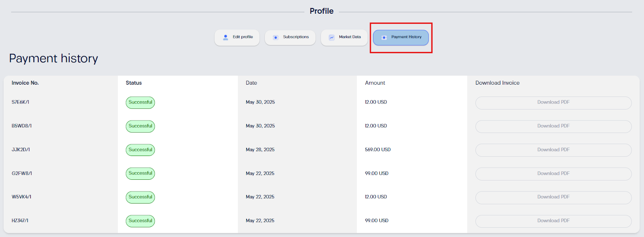Click the Successful badge for JJK2D/1

140,150
